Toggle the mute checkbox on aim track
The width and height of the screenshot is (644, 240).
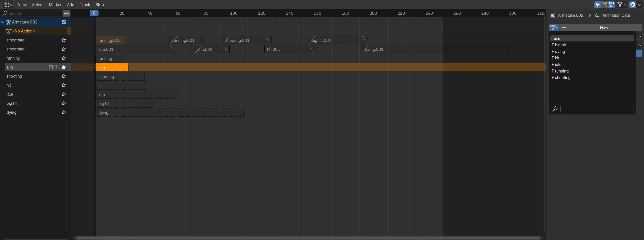point(50,67)
